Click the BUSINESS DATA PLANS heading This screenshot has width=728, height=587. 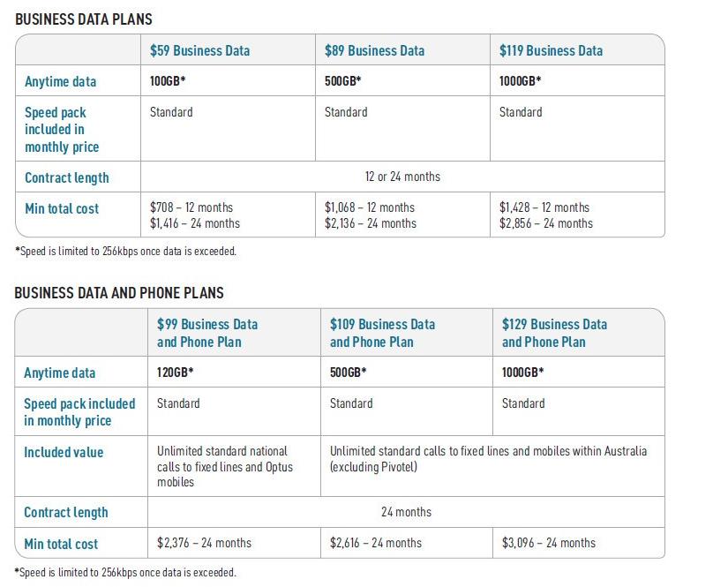tap(84, 19)
